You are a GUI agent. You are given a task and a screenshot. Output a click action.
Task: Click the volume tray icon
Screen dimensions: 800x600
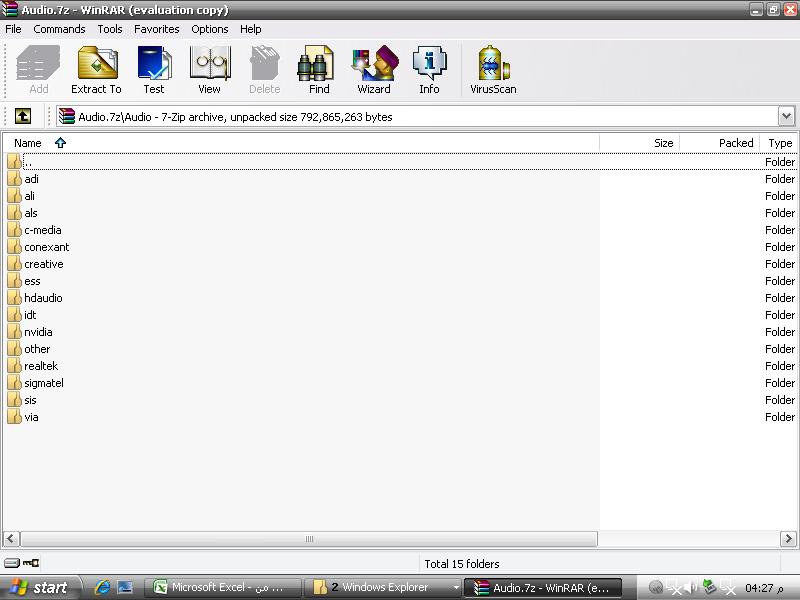[691, 587]
